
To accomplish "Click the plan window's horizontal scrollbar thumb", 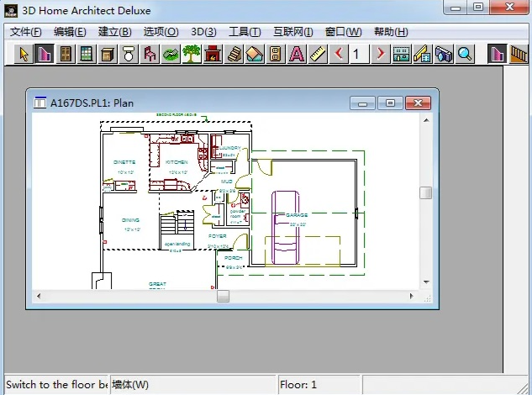I will tap(223, 296).
